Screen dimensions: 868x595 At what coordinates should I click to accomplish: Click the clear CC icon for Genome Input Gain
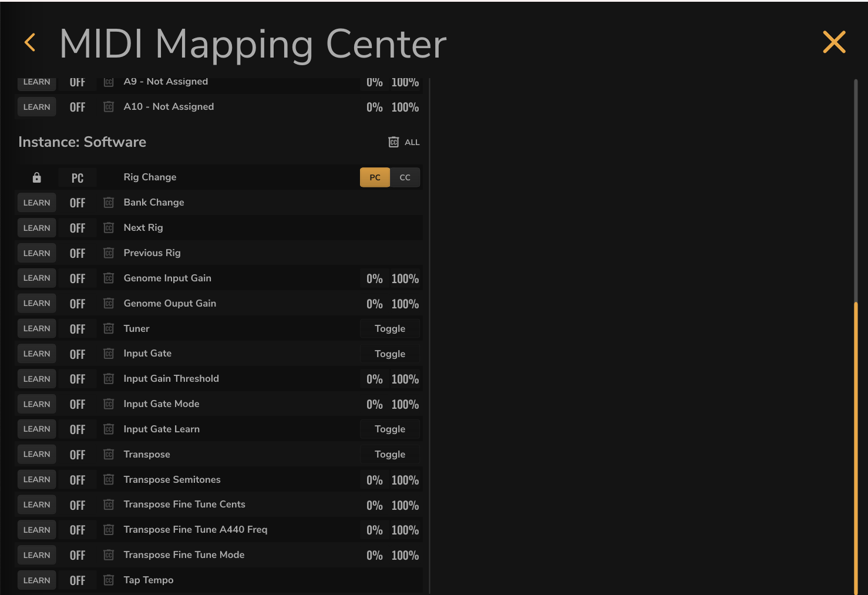109,278
